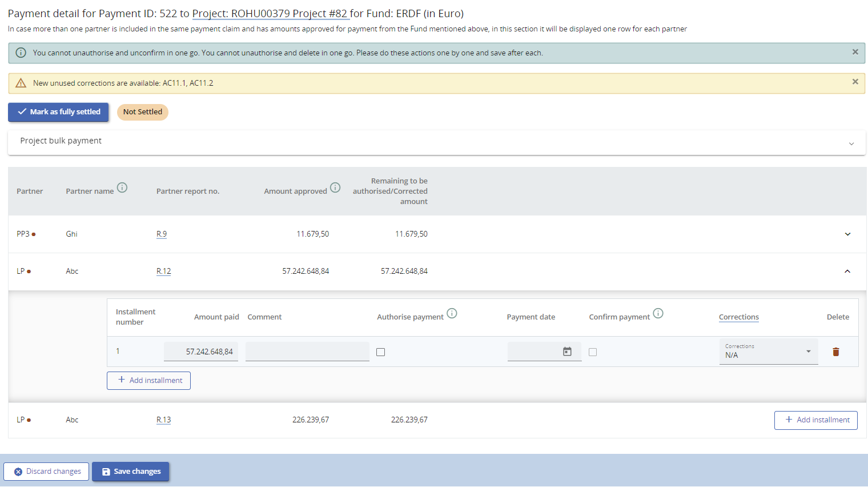The width and height of the screenshot is (868, 487).
Task: Expand the PP3 Ghi partner row
Action: tap(847, 234)
